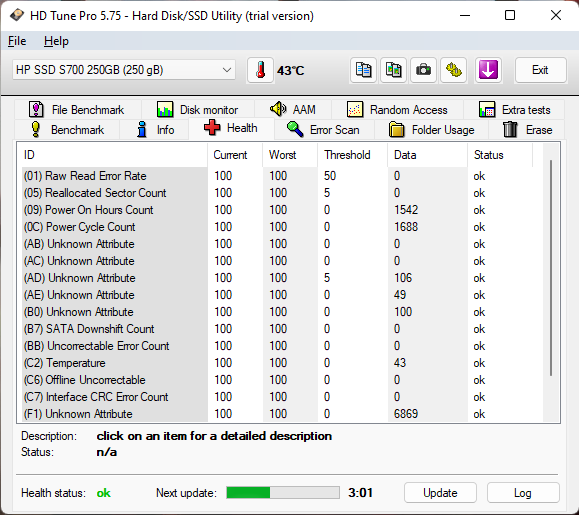Click the Update button
The image size is (579, 515).
440,493
